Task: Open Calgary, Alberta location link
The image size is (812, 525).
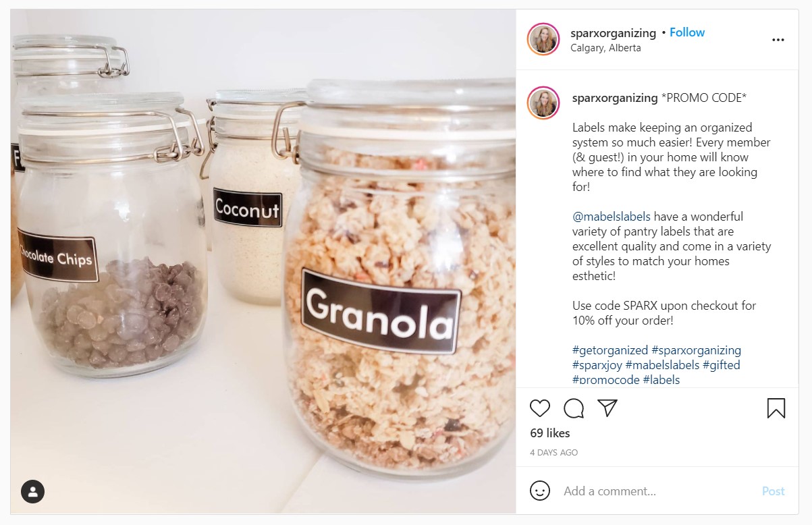Action: tap(605, 48)
